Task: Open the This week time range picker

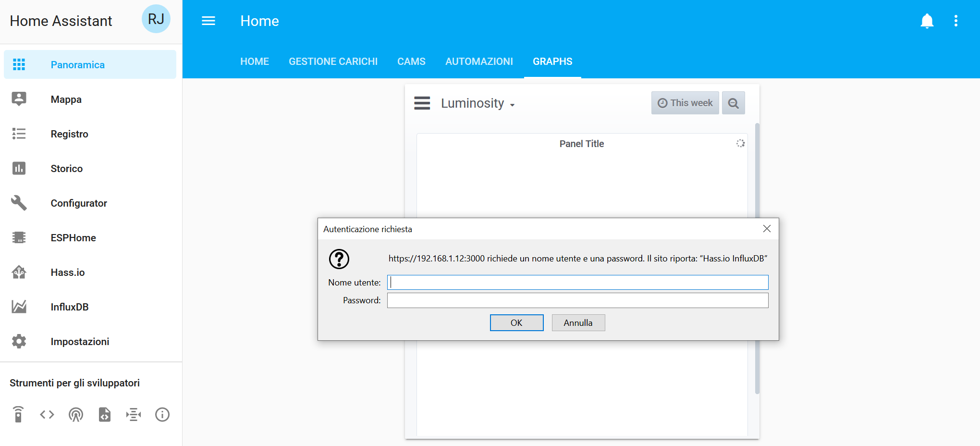Action: tap(685, 102)
